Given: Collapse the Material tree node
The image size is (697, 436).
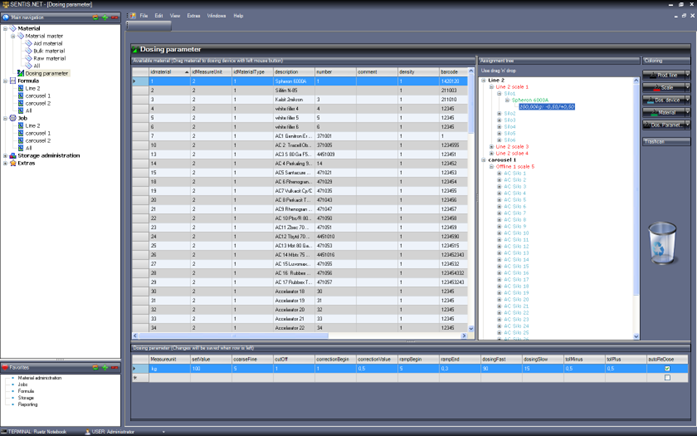Looking at the screenshot, I should click(5, 29).
